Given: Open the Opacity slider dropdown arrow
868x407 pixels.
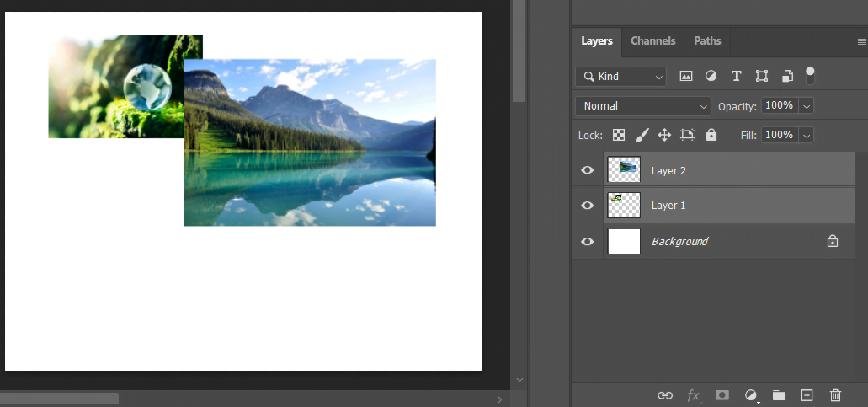Looking at the screenshot, I should 807,106.
